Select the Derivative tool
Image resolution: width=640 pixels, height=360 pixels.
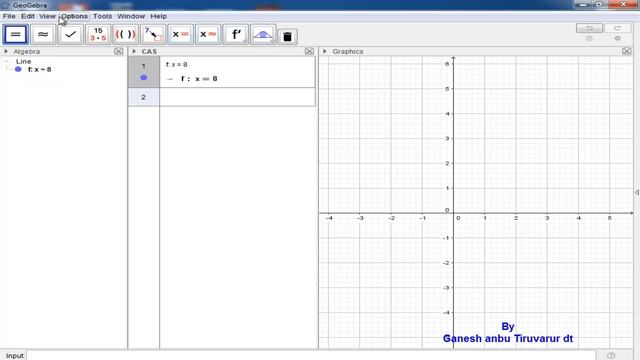[236, 35]
